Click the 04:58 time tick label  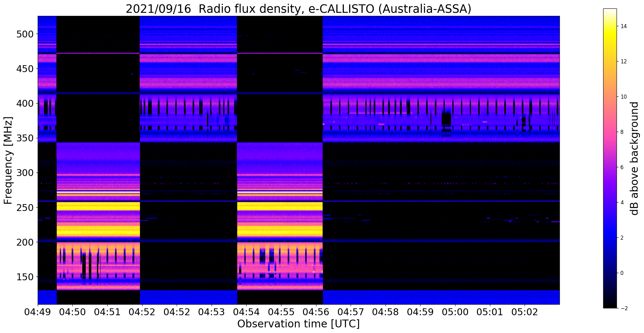click(386, 312)
